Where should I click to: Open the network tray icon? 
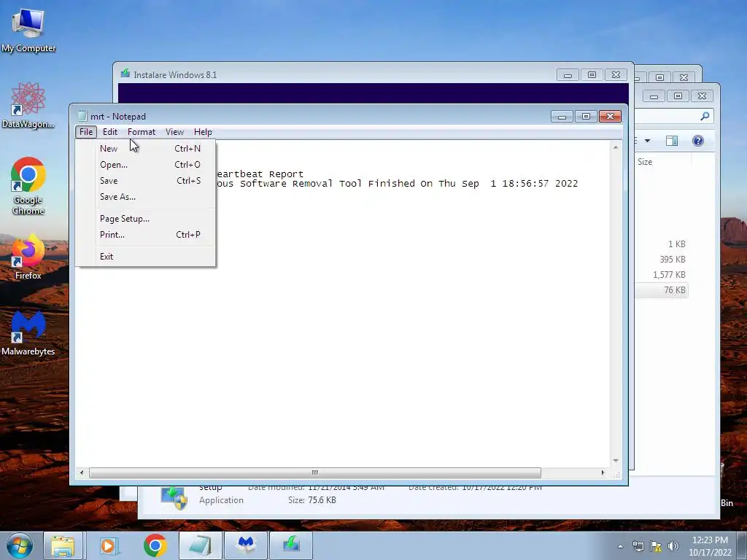(638, 546)
